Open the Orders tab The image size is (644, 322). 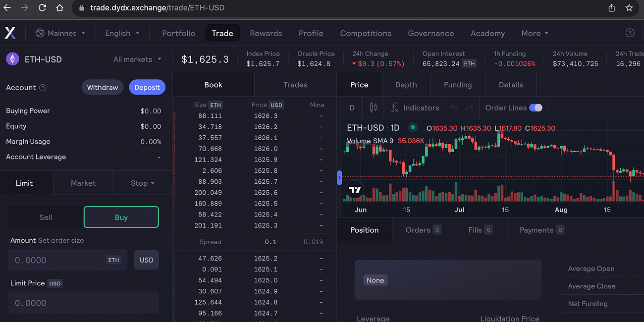[x=424, y=230]
